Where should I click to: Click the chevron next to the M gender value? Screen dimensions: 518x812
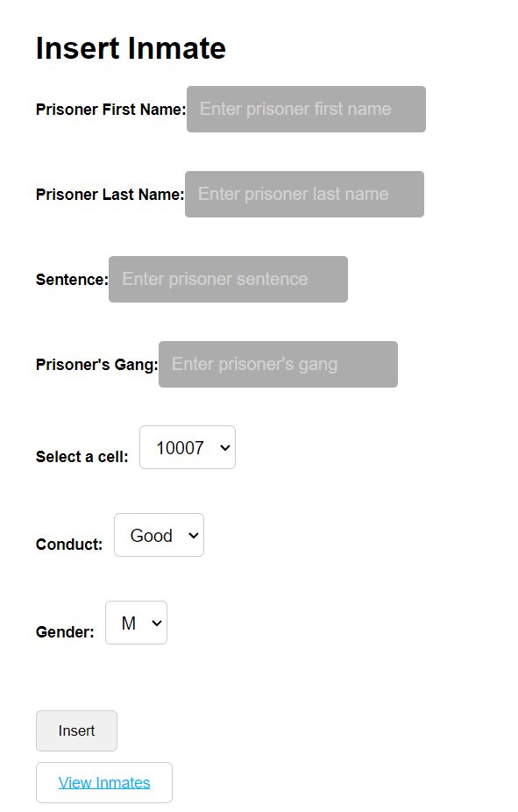(x=154, y=623)
